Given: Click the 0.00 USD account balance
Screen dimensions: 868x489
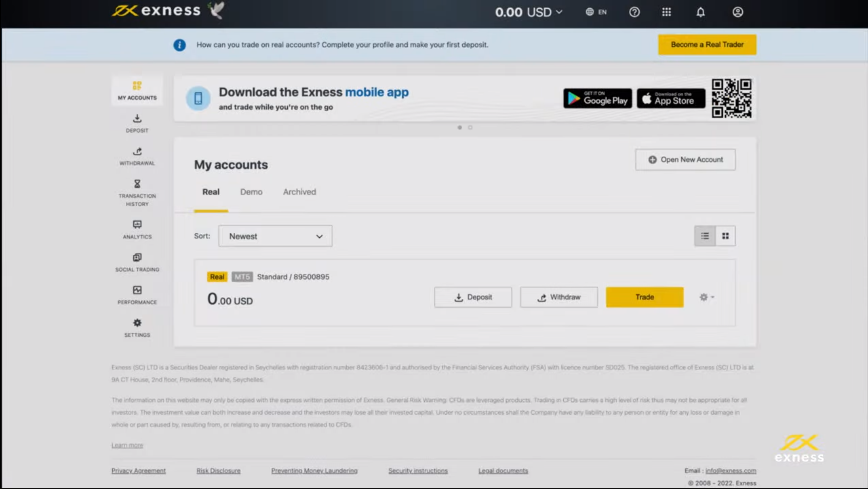Looking at the screenshot, I should click(x=230, y=300).
